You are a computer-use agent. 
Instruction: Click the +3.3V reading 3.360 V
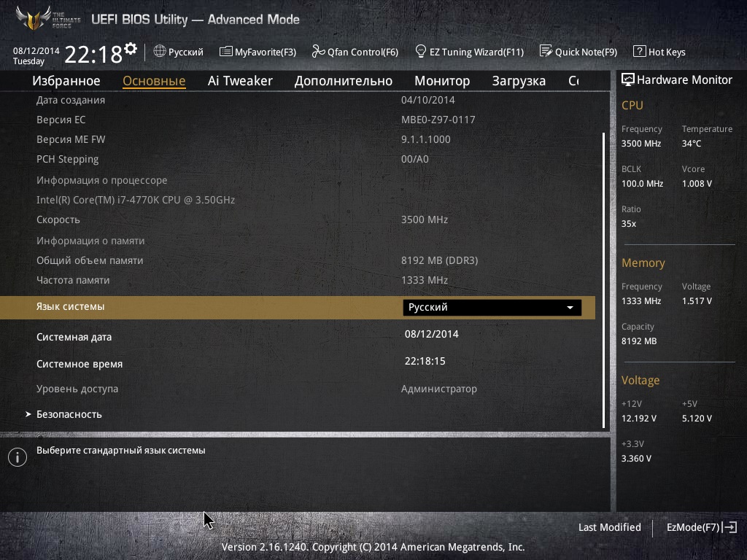click(x=636, y=459)
